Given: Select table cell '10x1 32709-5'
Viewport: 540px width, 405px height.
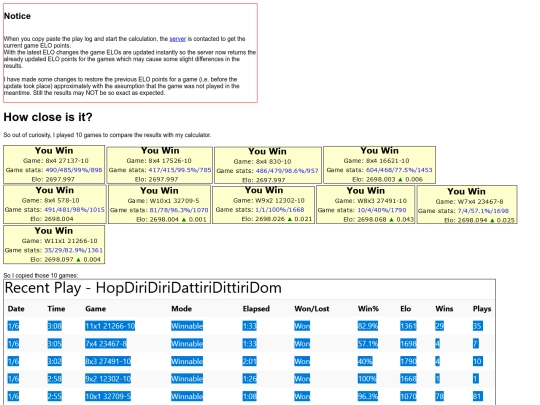Looking at the screenshot, I should click(x=108, y=396).
